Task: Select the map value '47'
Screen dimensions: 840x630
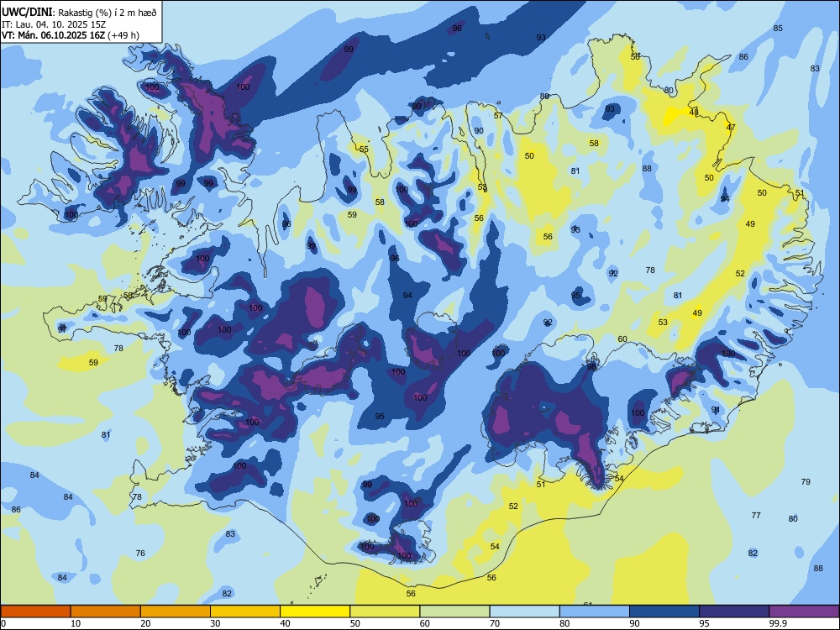Action: pos(731,128)
